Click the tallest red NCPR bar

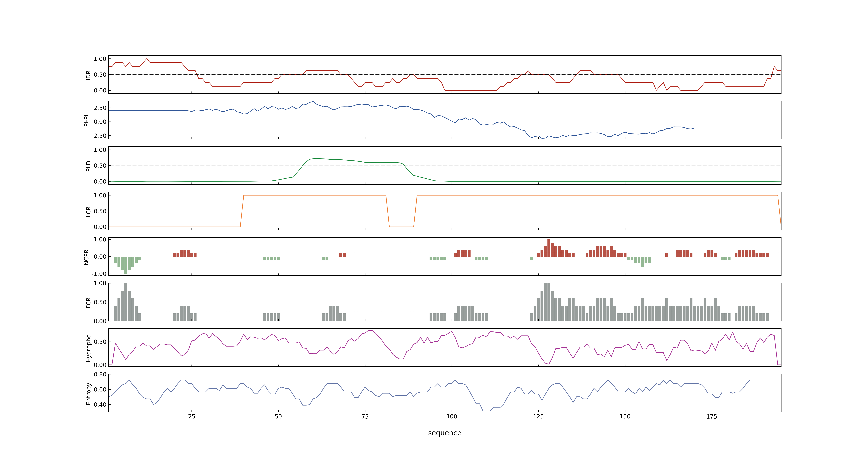pyautogui.click(x=549, y=248)
